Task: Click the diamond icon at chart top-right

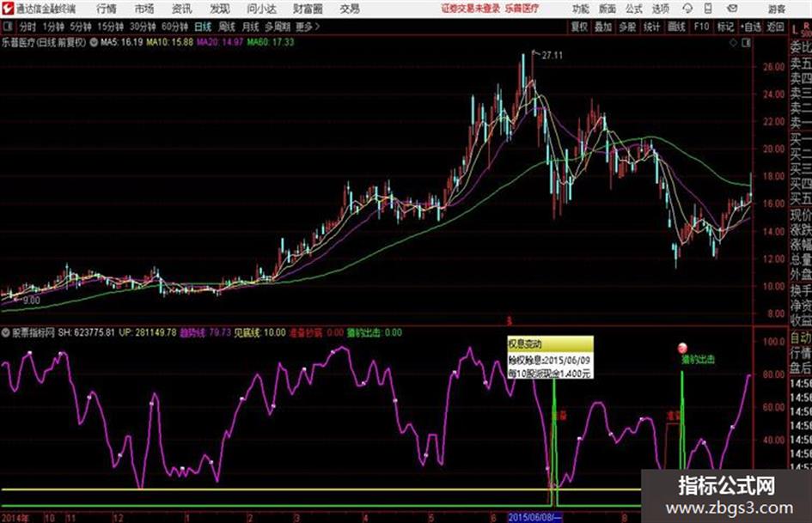Action: click(x=733, y=43)
